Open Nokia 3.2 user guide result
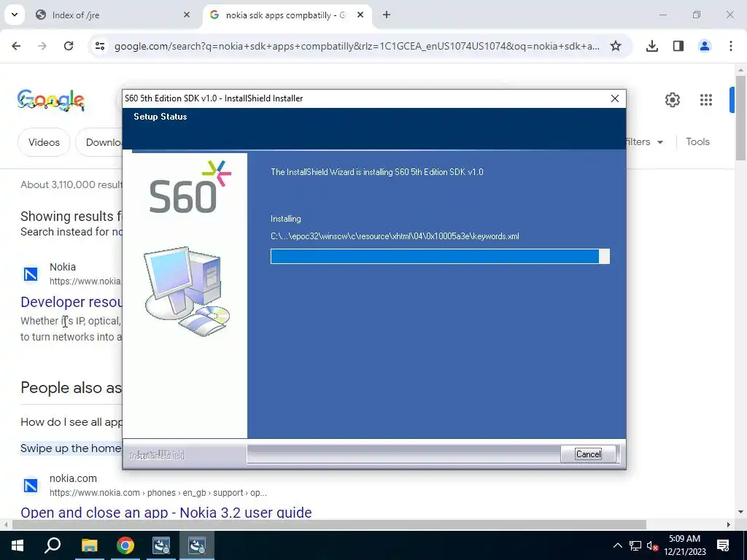747x560 pixels. (166, 513)
